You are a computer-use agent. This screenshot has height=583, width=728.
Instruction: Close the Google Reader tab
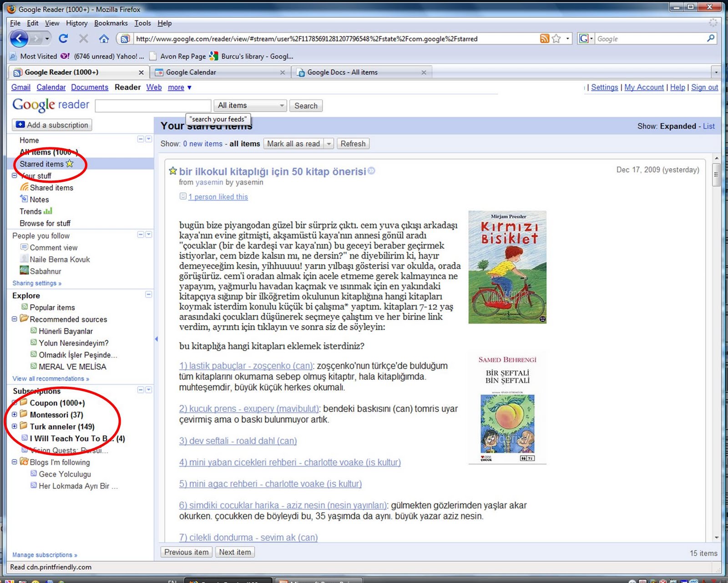[x=141, y=72]
